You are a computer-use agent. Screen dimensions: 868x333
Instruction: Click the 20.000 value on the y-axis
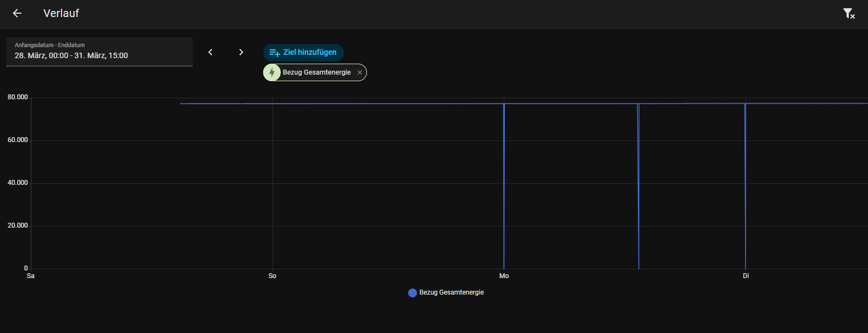click(18, 225)
